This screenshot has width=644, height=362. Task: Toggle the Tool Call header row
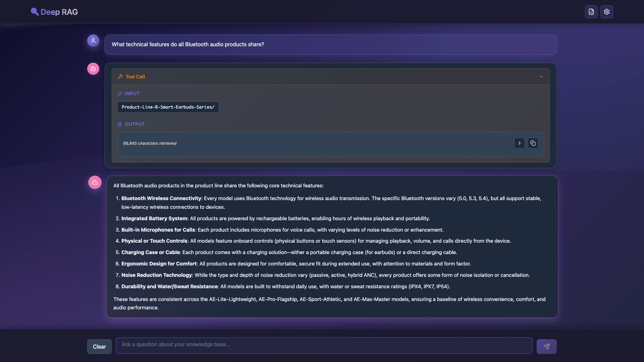coord(330,77)
